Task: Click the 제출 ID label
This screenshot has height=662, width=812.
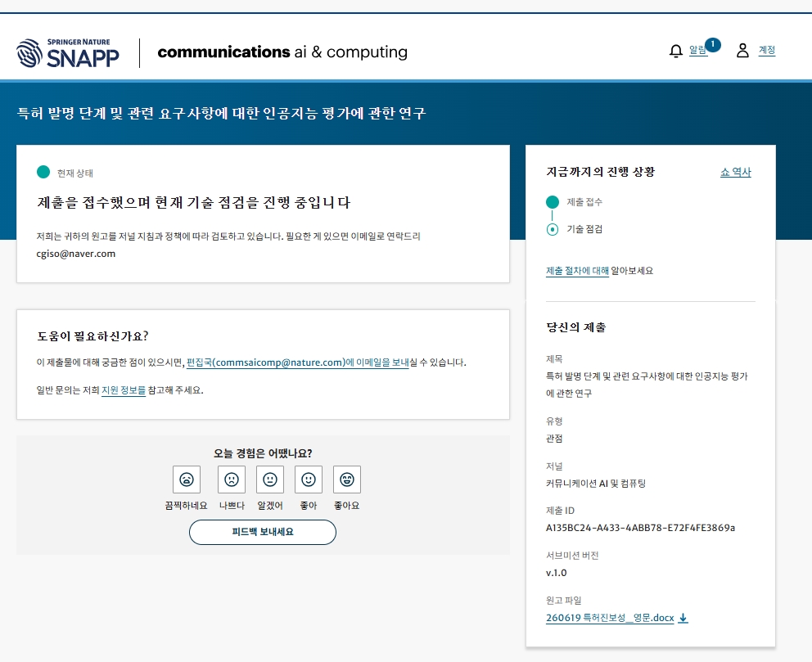Action: (x=560, y=511)
